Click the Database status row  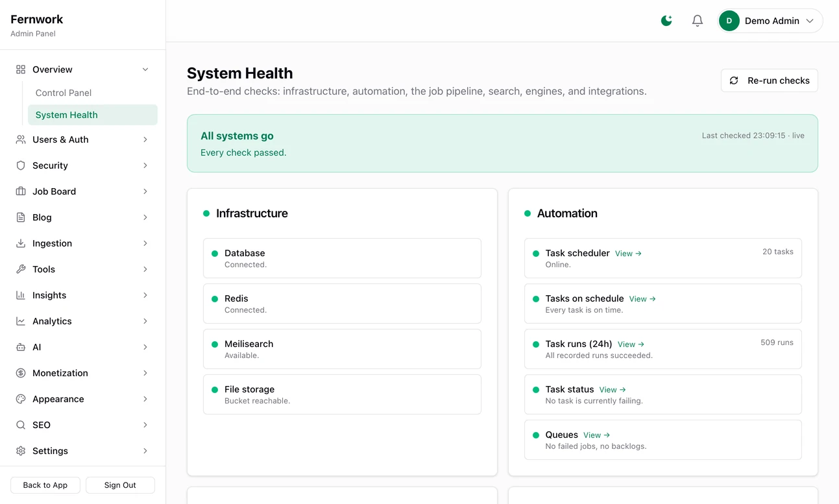[x=342, y=258]
